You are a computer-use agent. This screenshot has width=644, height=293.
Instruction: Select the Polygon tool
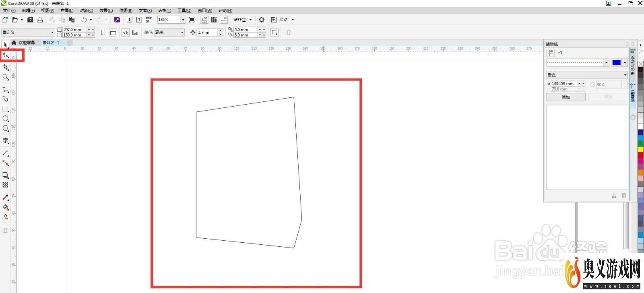6,128
